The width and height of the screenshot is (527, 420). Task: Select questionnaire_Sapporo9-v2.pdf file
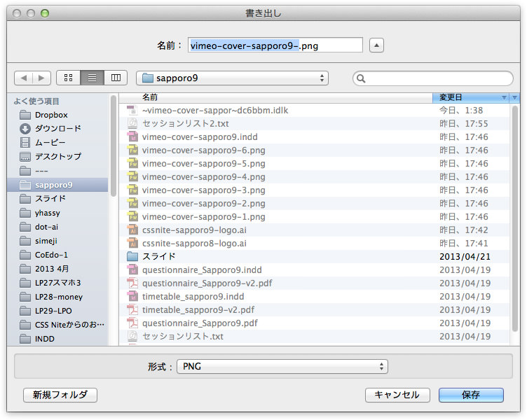(314, 283)
